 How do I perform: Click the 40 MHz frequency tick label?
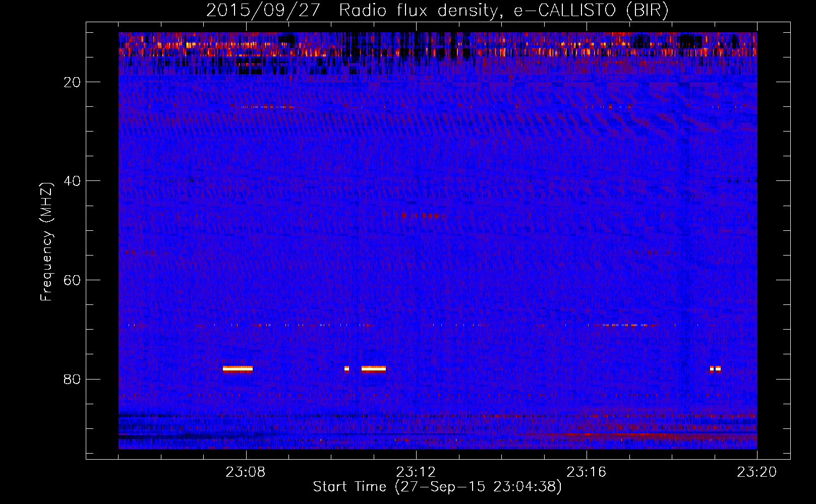[72, 181]
